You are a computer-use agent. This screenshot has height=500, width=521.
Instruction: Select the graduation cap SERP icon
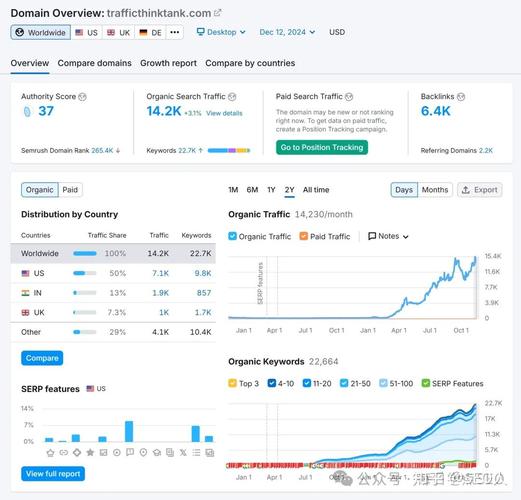(157, 453)
